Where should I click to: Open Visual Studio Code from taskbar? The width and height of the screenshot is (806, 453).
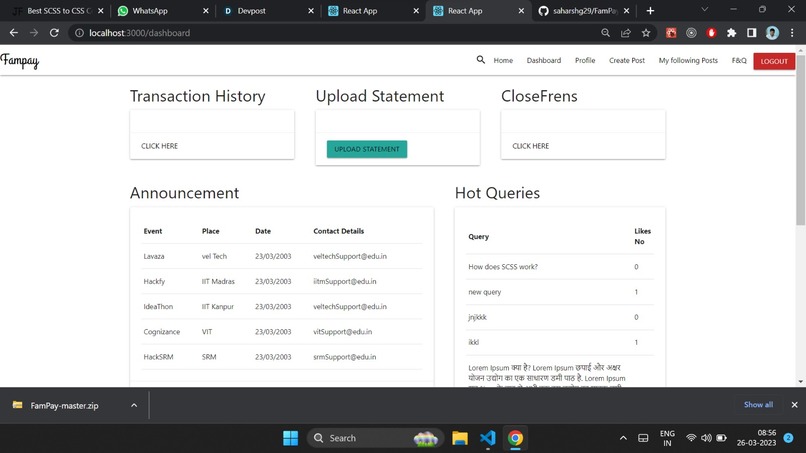tap(487, 438)
